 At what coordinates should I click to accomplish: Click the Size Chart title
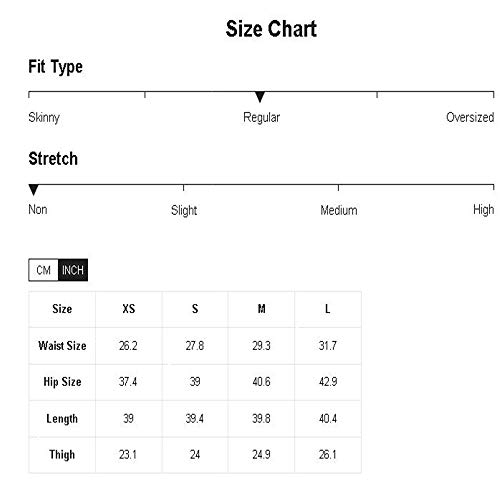[x=271, y=29]
